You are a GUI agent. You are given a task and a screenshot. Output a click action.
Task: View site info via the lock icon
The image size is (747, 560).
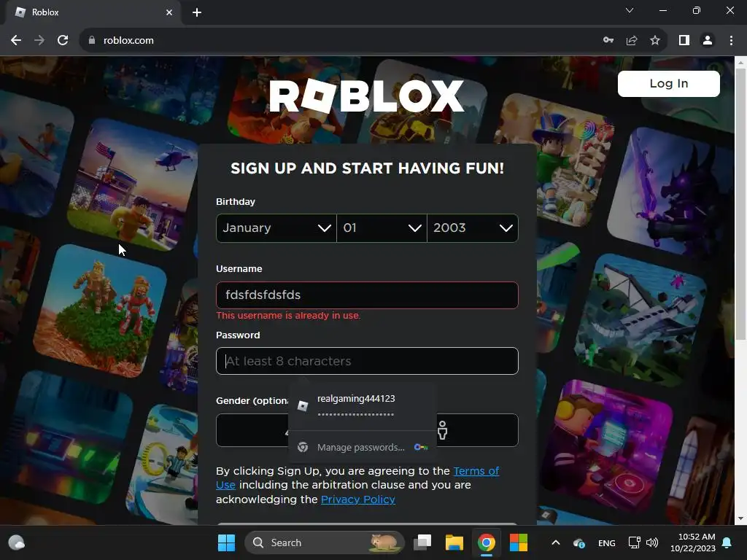pos(92,41)
